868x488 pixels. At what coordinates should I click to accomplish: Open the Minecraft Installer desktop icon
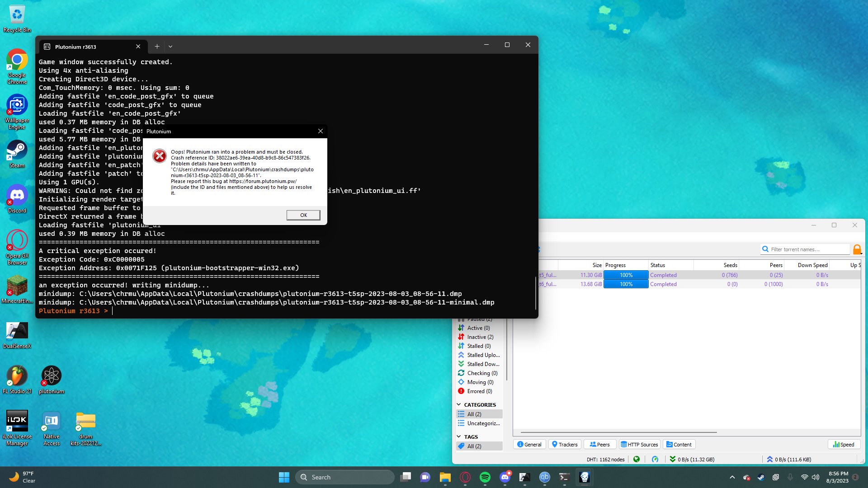(17, 289)
